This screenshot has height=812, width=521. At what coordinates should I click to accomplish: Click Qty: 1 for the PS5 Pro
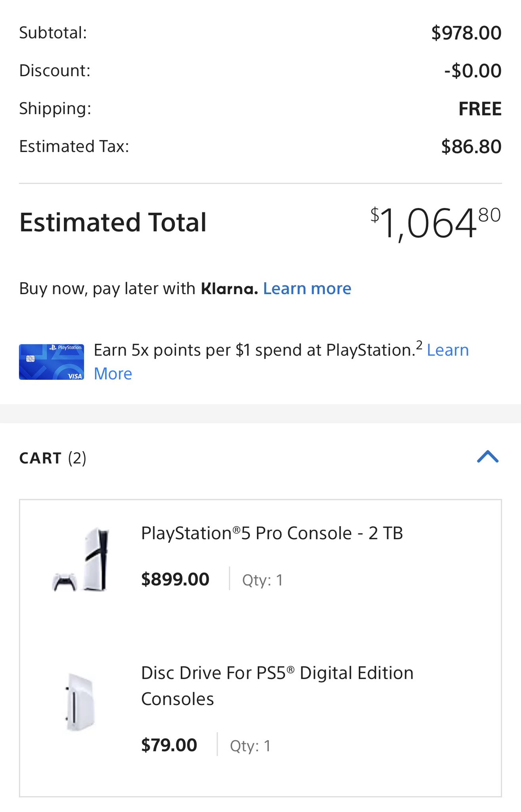click(262, 580)
